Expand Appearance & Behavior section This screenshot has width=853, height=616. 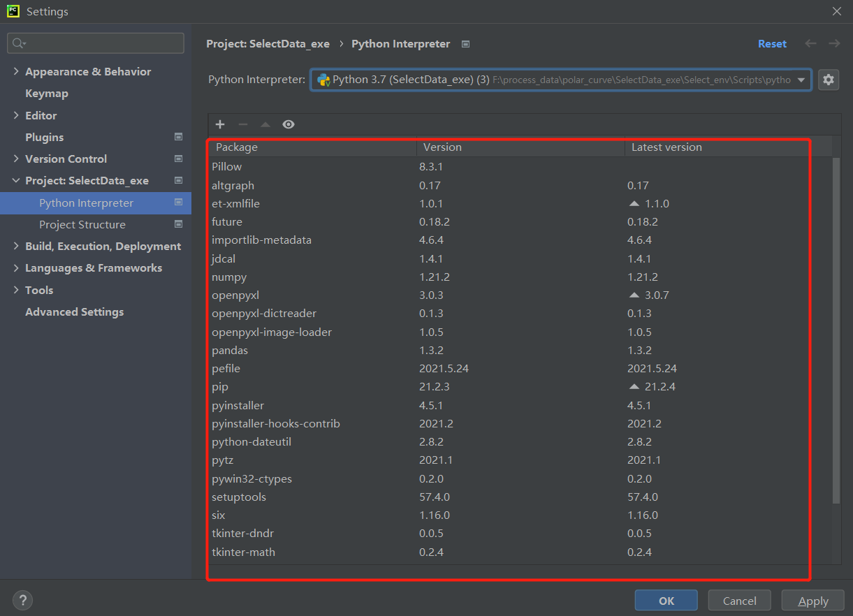pos(16,72)
